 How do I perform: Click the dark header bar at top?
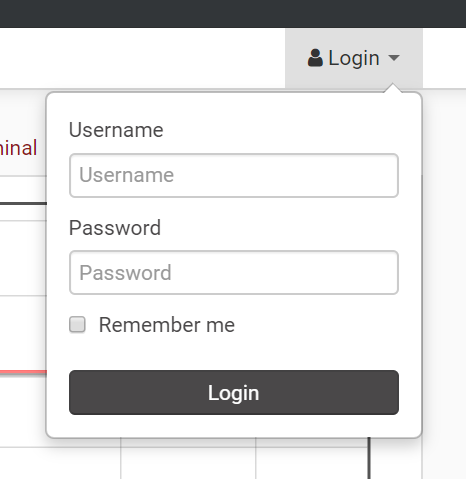[233, 14]
